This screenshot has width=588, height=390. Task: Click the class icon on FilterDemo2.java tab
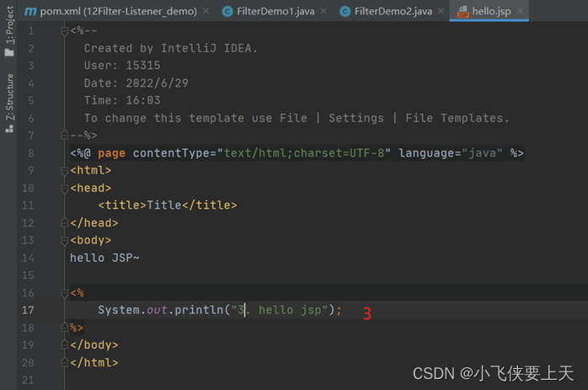345,12
